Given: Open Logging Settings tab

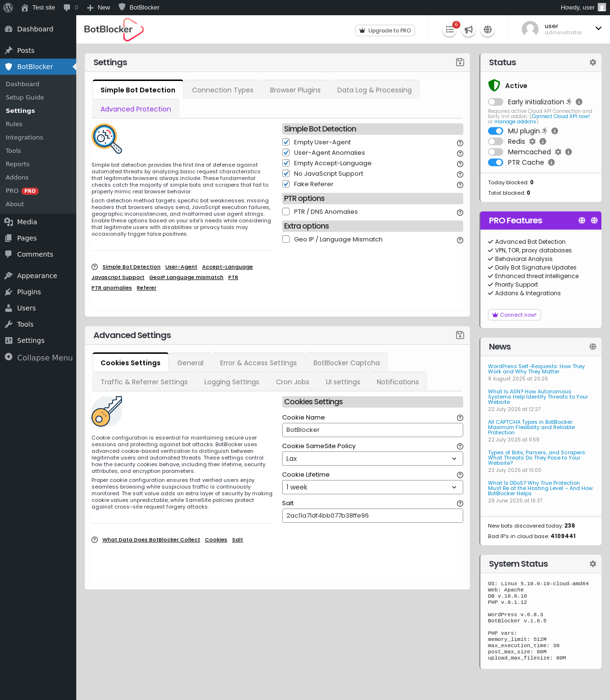Looking at the screenshot, I should click(232, 382).
